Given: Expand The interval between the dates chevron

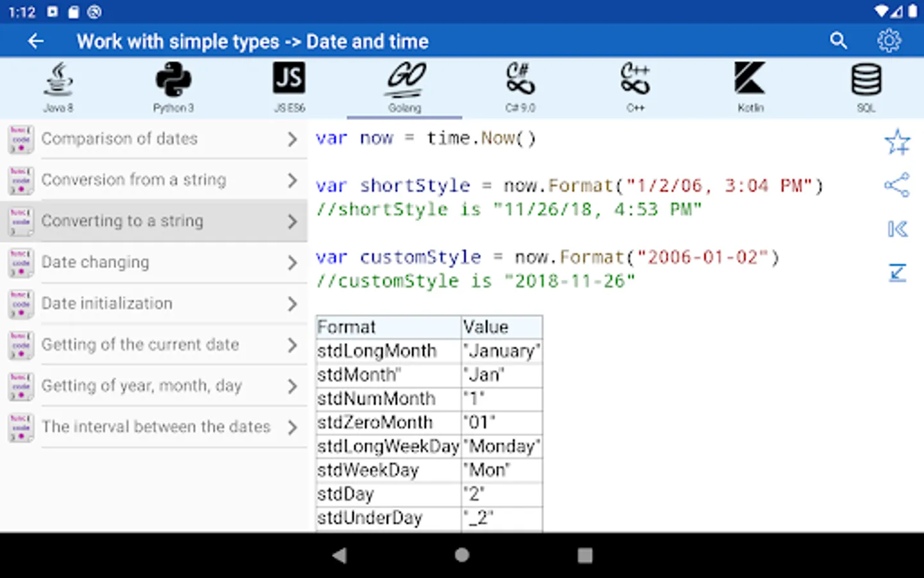Looking at the screenshot, I should 292,427.
